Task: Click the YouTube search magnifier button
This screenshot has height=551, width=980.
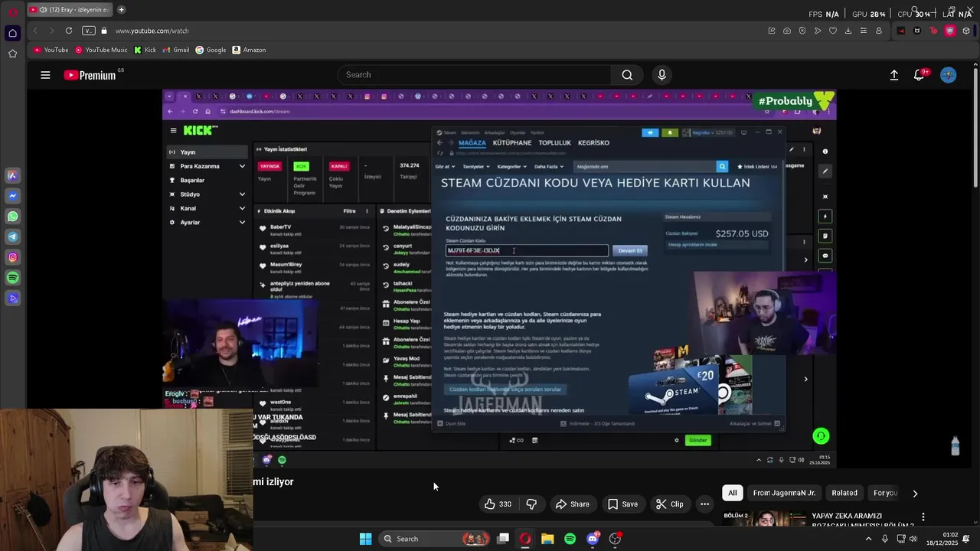Action: click(627, 75)
